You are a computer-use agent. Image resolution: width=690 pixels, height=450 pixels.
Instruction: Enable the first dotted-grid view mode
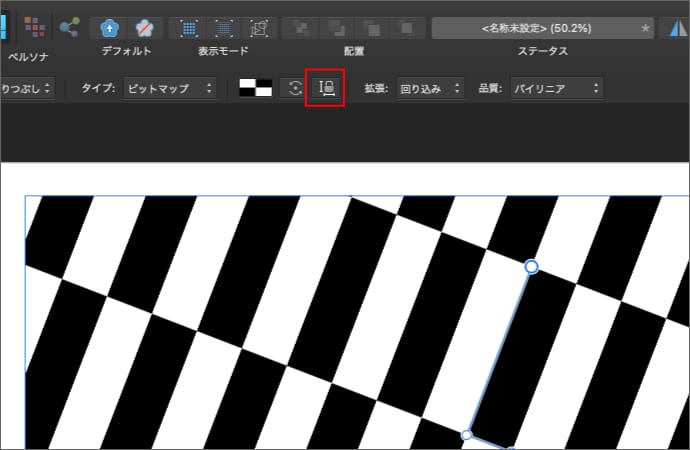[188, 27]
